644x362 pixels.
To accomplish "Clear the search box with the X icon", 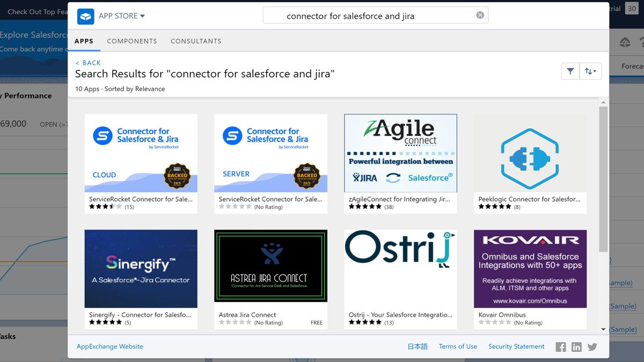I will pyautogui.click(x=480, y=15).
